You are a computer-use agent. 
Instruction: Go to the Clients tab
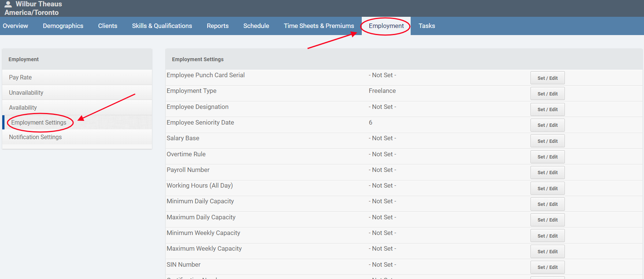coord(108,26)
